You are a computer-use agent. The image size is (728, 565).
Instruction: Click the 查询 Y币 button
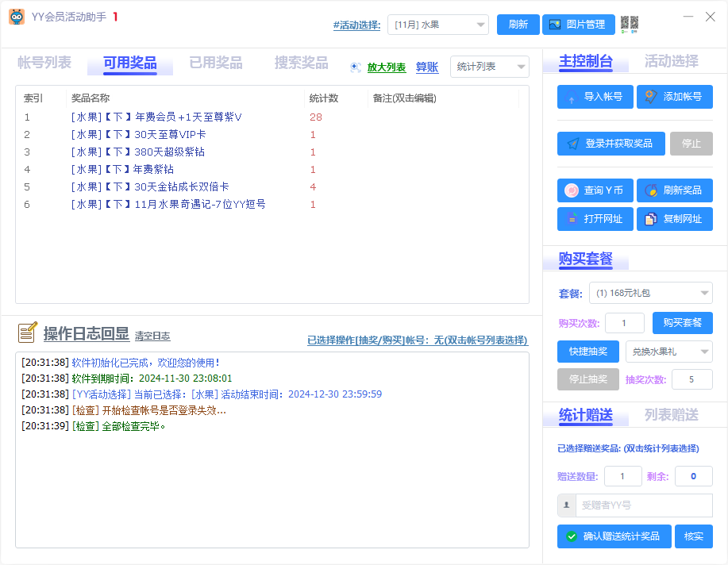[595, 190]
